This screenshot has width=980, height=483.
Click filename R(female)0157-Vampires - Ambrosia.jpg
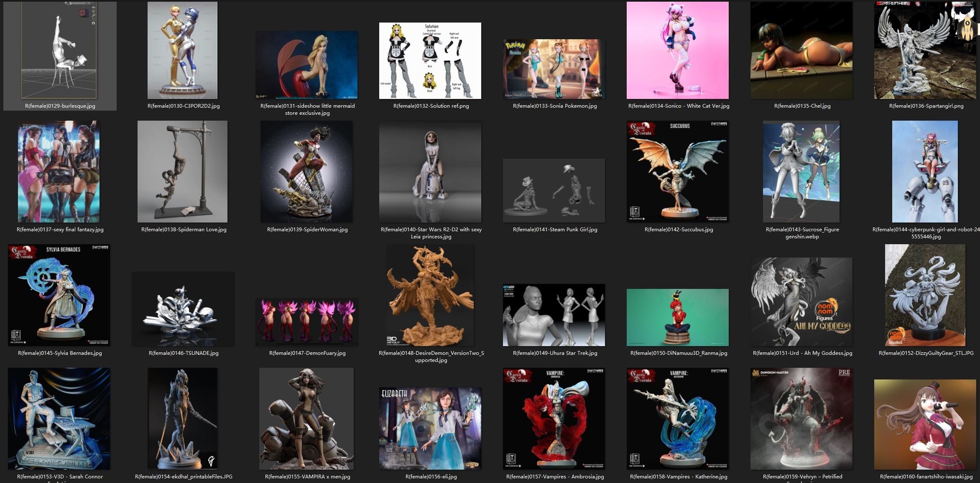pos(555,477)
